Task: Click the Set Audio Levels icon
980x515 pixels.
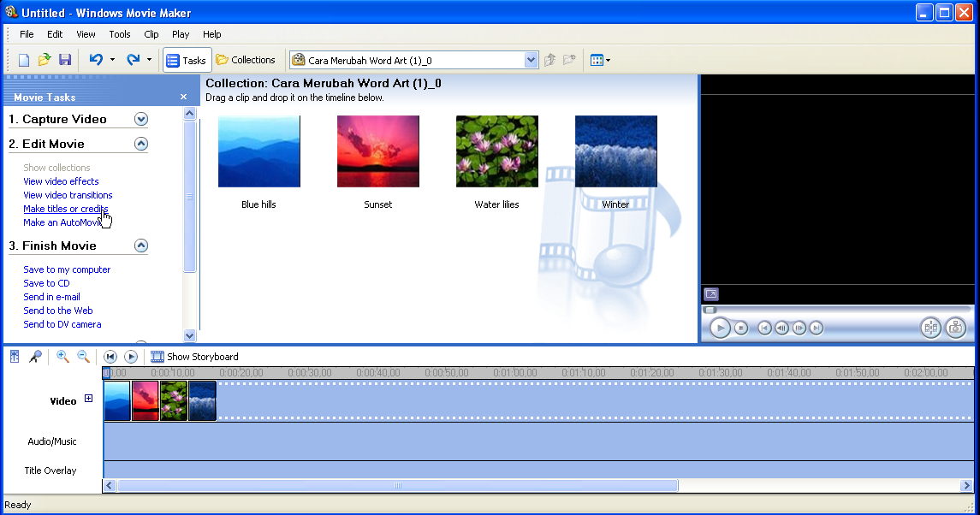Action: [15, 356]
